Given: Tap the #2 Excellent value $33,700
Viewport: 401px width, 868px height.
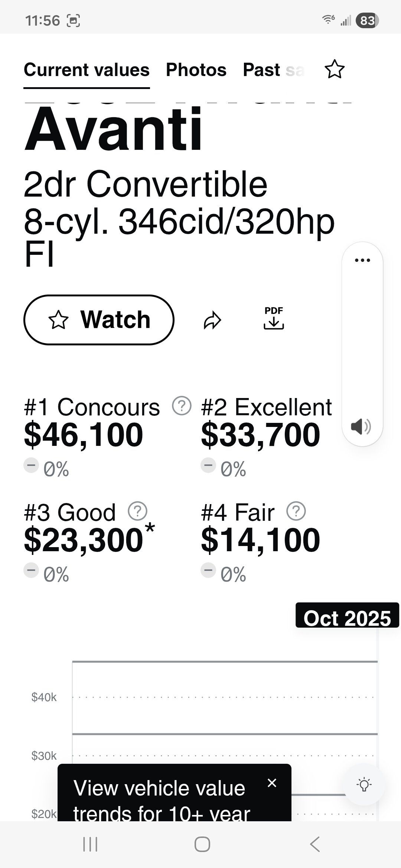Looking at the screenshot, I should (260, 435).
